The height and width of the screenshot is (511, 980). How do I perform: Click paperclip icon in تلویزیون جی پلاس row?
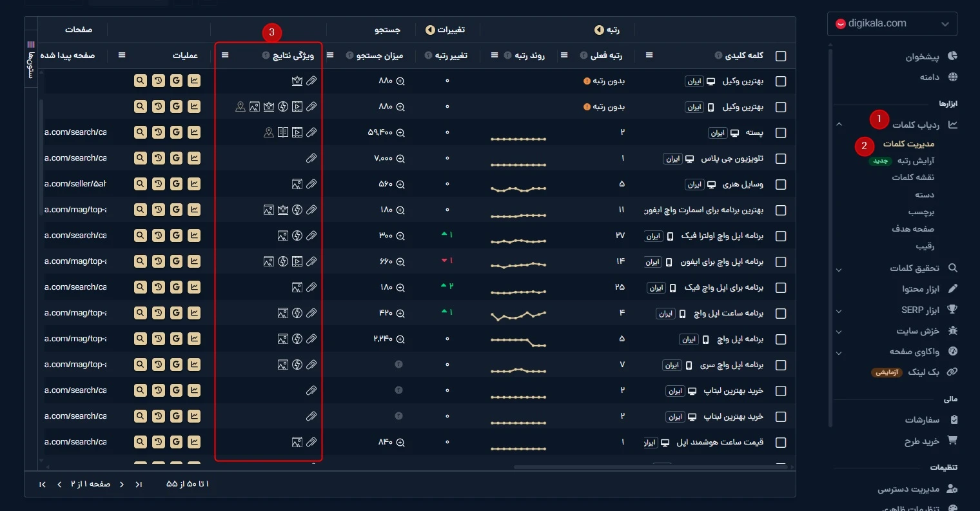311,158
